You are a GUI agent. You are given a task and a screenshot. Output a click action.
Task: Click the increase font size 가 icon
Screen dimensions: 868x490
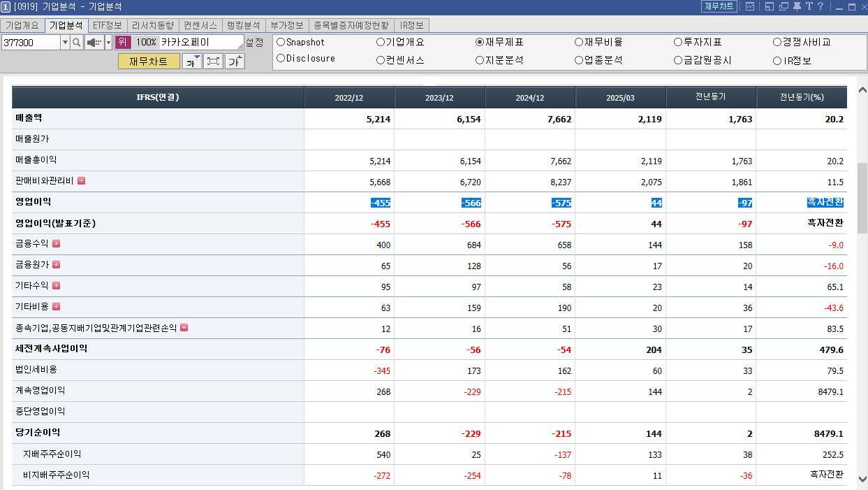coord(235,62)
